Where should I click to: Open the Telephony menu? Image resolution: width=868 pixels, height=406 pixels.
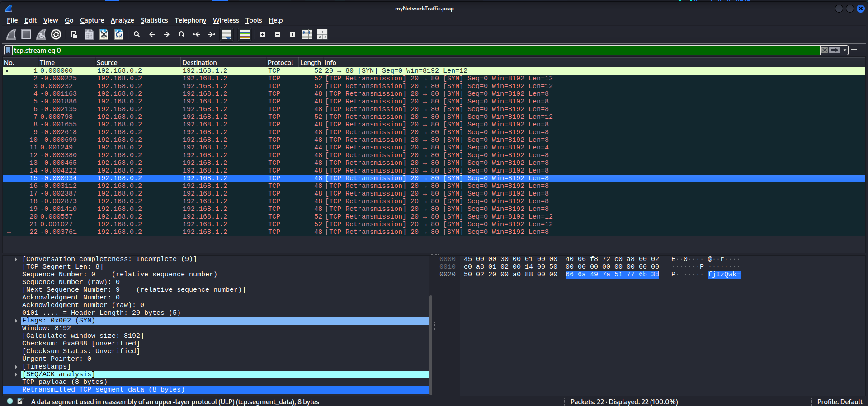coord(190,20)
